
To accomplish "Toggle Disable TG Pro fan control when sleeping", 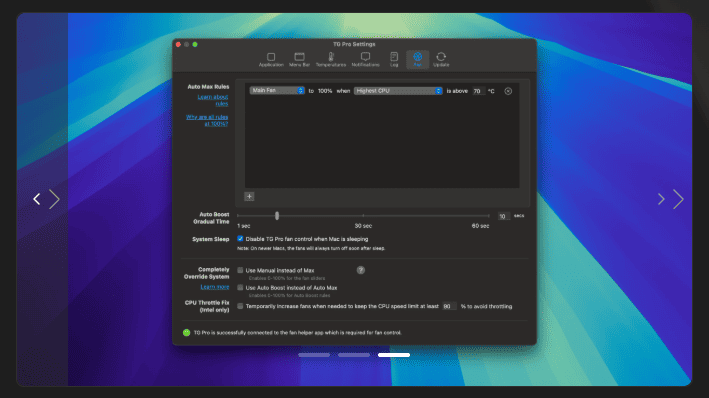I will tap(240, 239).
